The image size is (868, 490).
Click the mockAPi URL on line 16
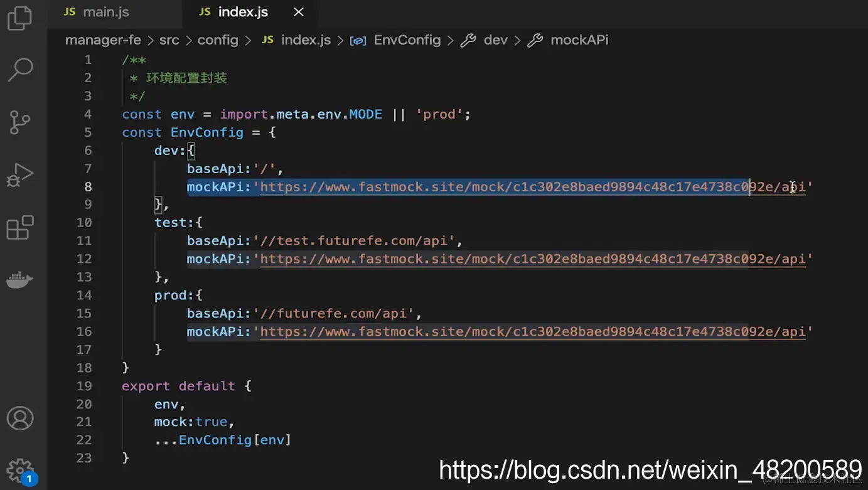point(533,332)
